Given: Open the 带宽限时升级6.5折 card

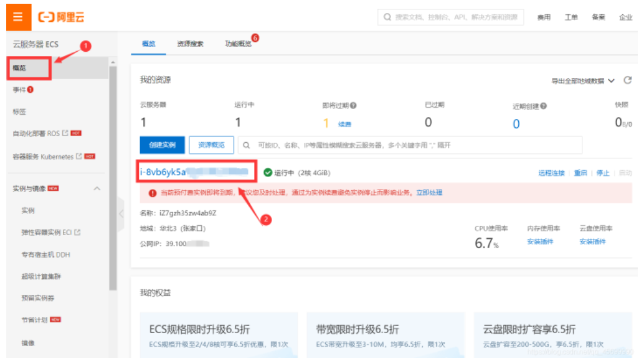Looking at the screenshot, I should click(x=386, y=335).
